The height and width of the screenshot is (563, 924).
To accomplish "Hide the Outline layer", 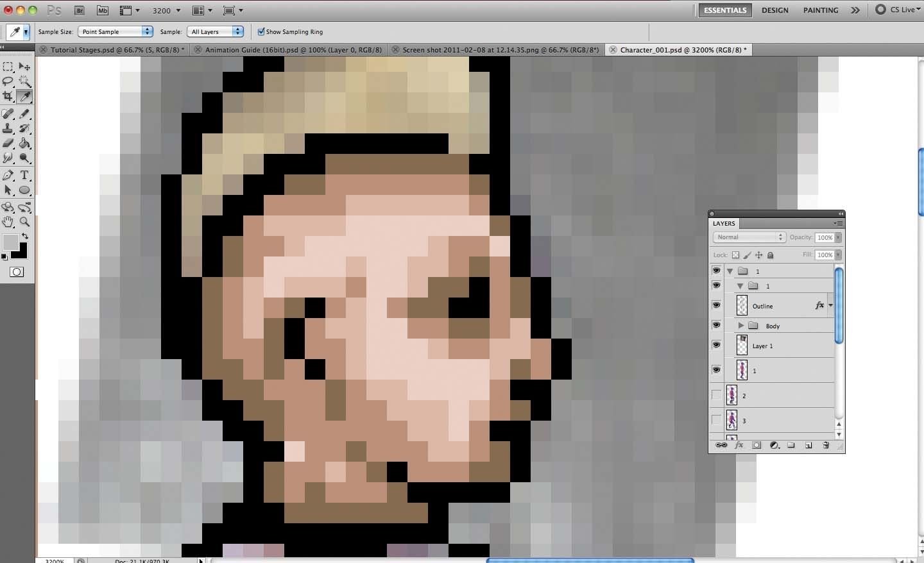I will pos(716,305).
